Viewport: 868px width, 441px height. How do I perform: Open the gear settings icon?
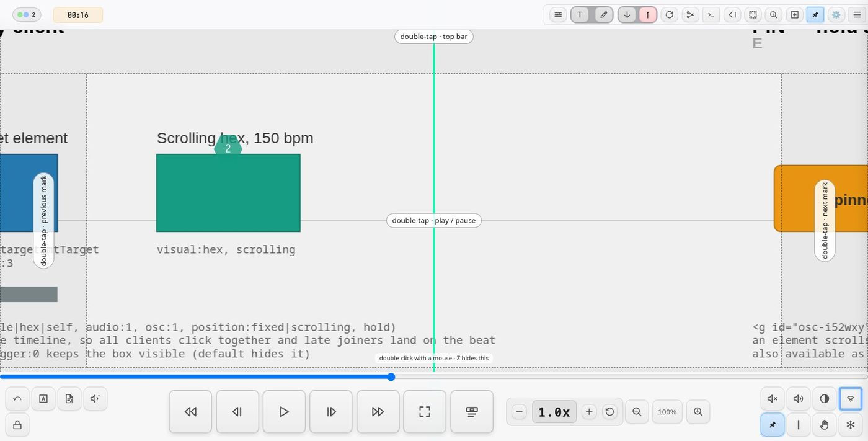pos(836,15)
